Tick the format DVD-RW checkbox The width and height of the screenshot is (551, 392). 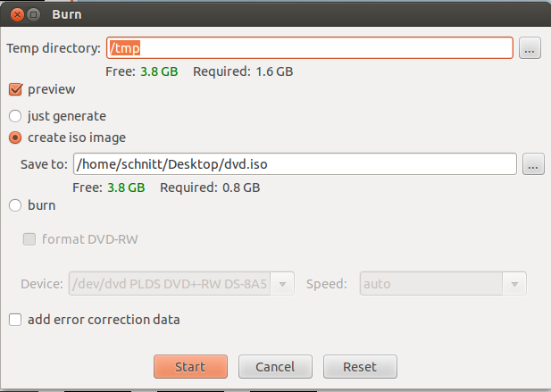[29, 238]
